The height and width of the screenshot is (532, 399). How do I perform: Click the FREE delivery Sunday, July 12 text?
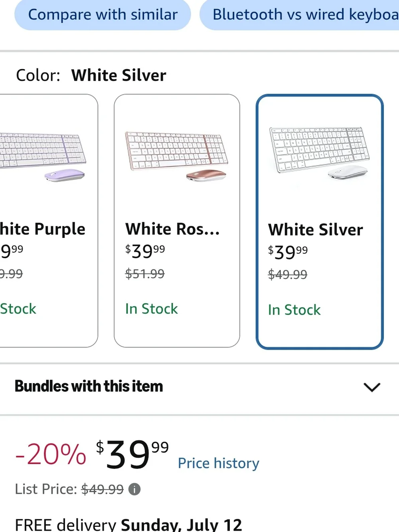tap(128, 524)
